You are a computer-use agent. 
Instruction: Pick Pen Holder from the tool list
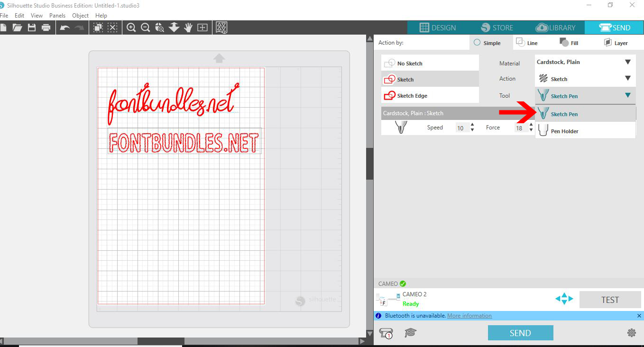585,131
